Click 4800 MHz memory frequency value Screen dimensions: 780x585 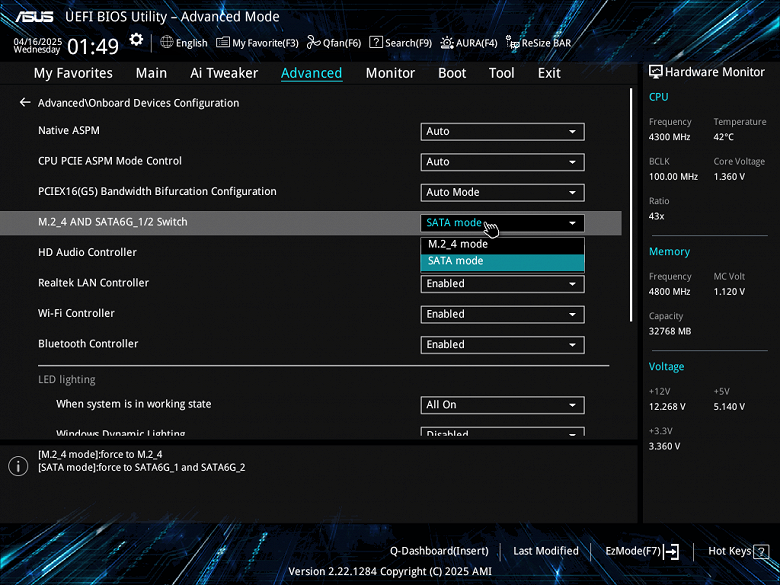point(669,292)
